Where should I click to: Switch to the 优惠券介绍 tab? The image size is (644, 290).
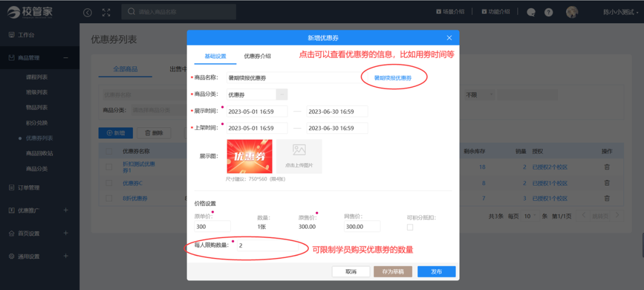coord(257,56)
